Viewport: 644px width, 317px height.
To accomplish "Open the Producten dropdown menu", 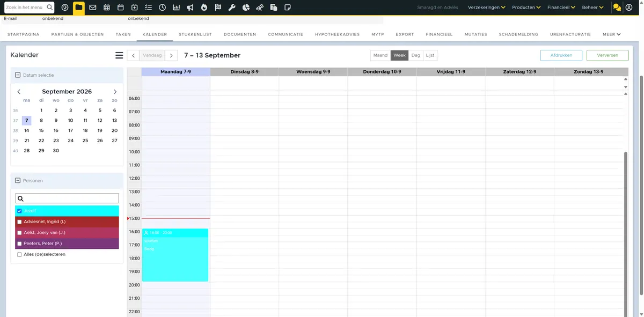I will (x=526, y=8).
